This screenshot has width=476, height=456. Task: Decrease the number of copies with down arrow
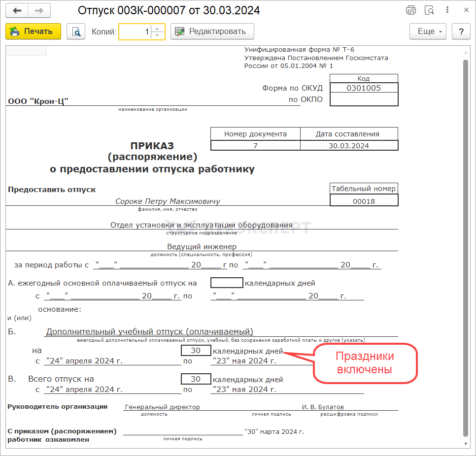157,35
